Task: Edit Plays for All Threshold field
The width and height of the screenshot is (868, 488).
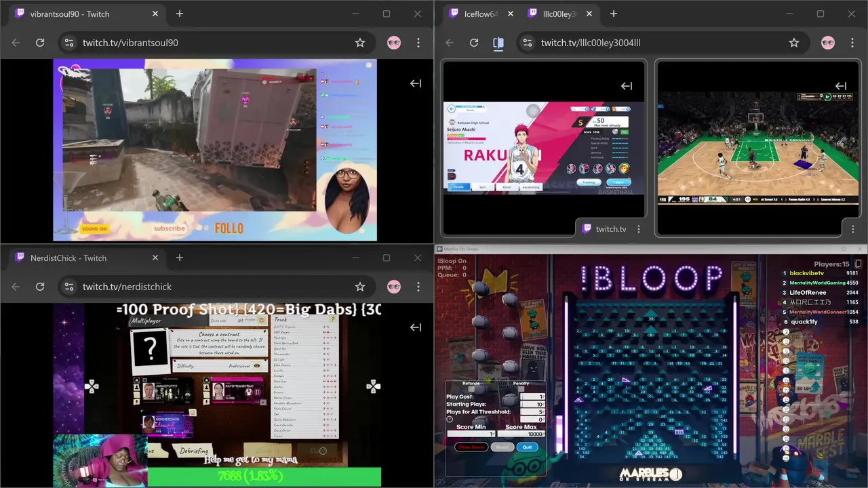Action: tap(532, 412)
